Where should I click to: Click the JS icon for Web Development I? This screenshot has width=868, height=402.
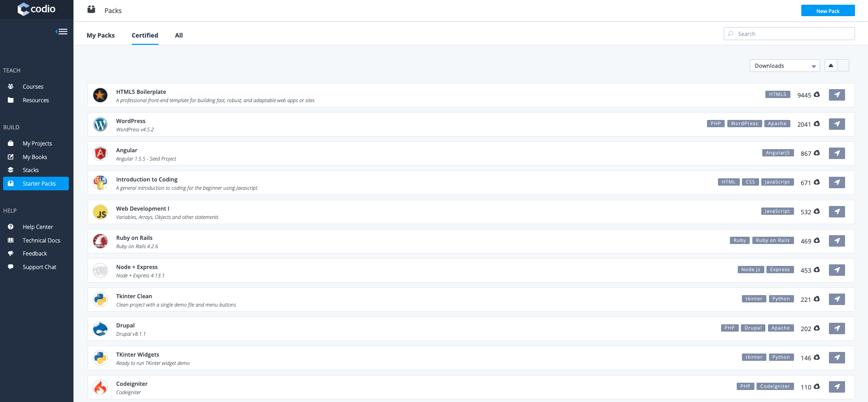click(100, 212)
